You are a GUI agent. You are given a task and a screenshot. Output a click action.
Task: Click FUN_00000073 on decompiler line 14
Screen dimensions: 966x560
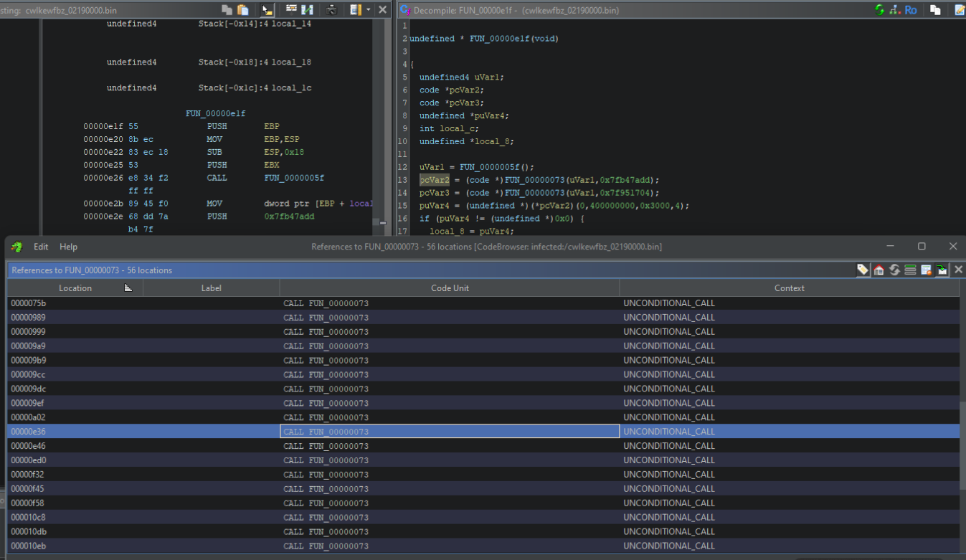[x=535, y=193]
